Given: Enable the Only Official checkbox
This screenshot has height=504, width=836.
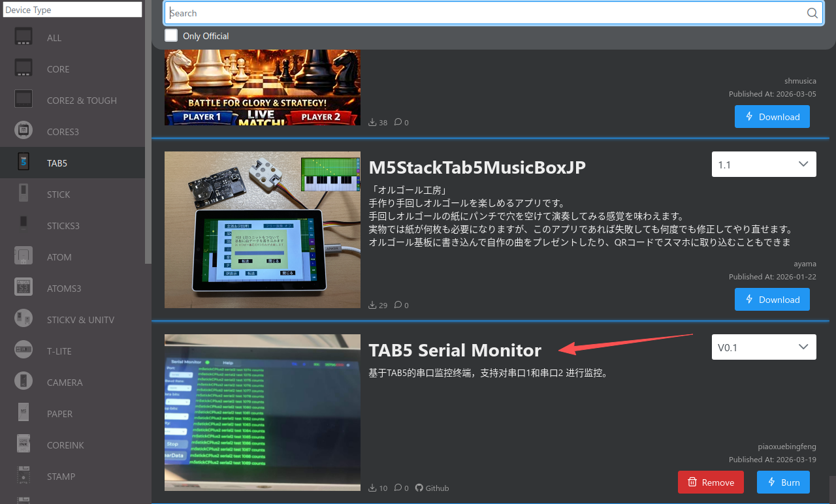Looking at the screenshot, I should 171,35.
